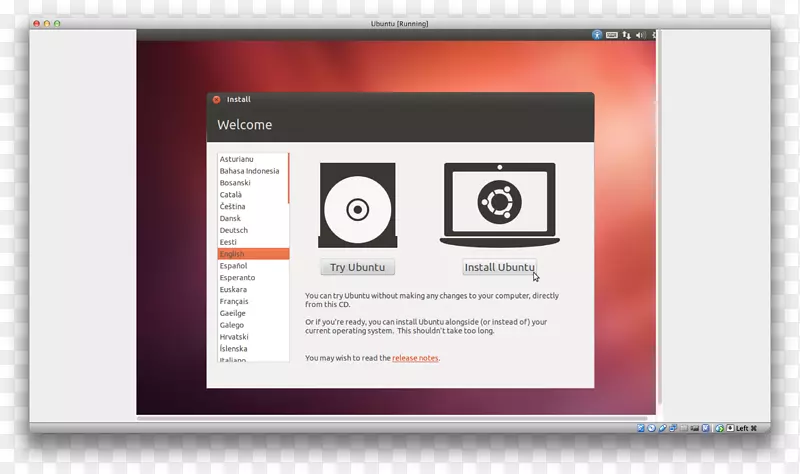Select Íslenska in the language list
This screenshot has height=474, width=800.
coord(253,348)
